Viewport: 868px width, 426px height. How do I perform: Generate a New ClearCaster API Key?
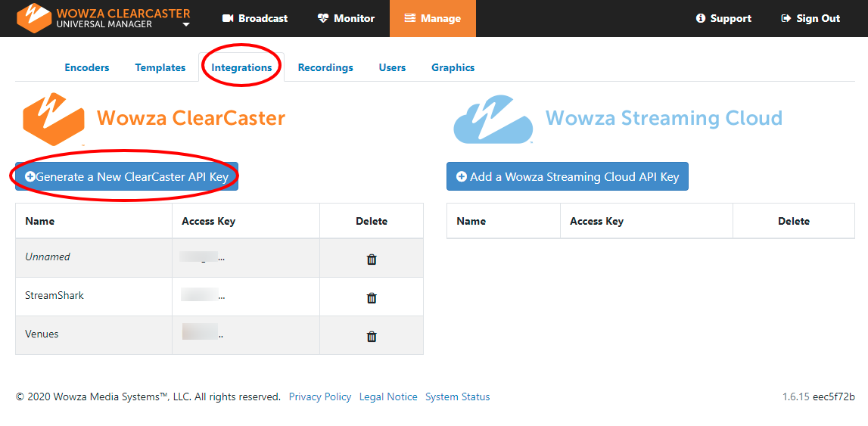[127, 176]
